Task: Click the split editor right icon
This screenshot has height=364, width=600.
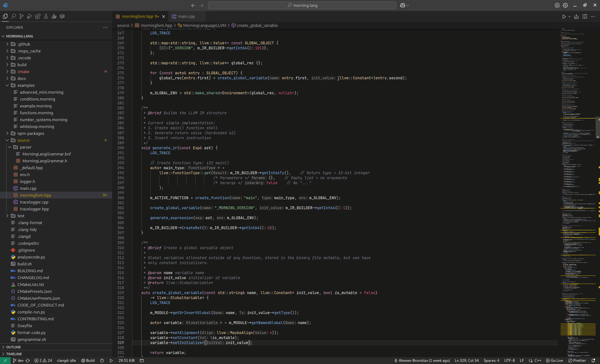Action: [x=585, y=17]
